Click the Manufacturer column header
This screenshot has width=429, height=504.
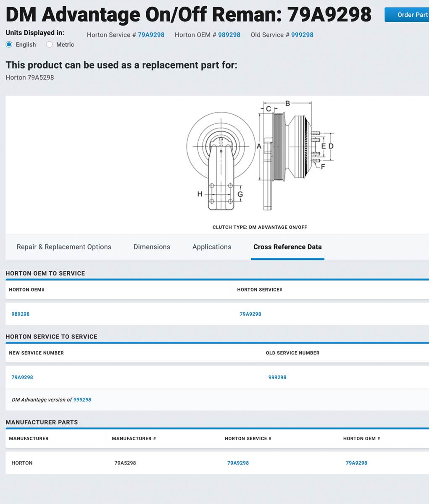(x=29, y=438)
